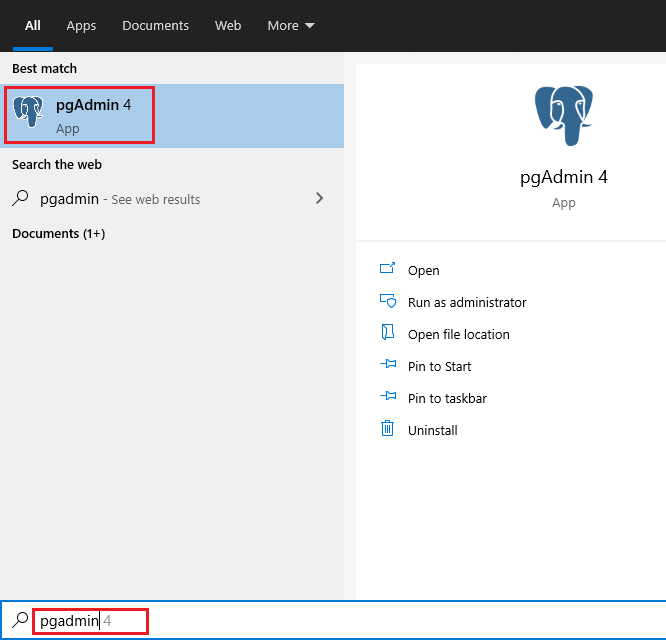Image resolution: width=666 pixels, height=640 pixels.
Task: Choose Run as administrator
Action: point(467,302)
